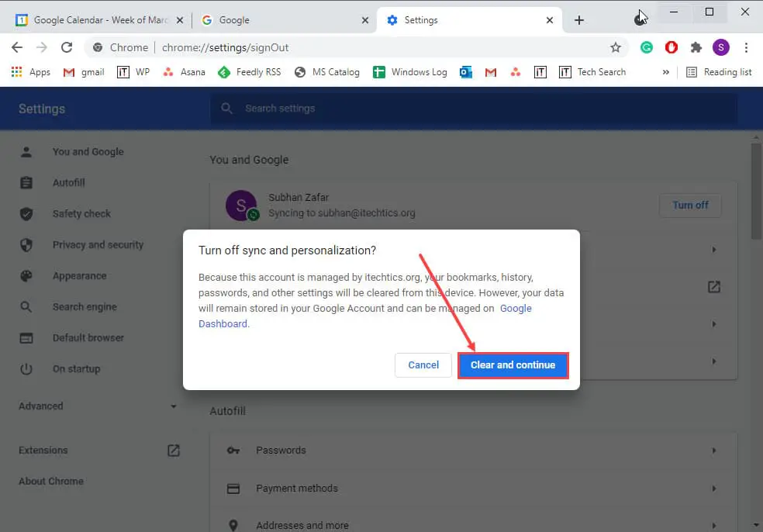This screenshot has width=763, height=532.
Task: Open the profile avatar S icon
Action: (x=721, y=47)
